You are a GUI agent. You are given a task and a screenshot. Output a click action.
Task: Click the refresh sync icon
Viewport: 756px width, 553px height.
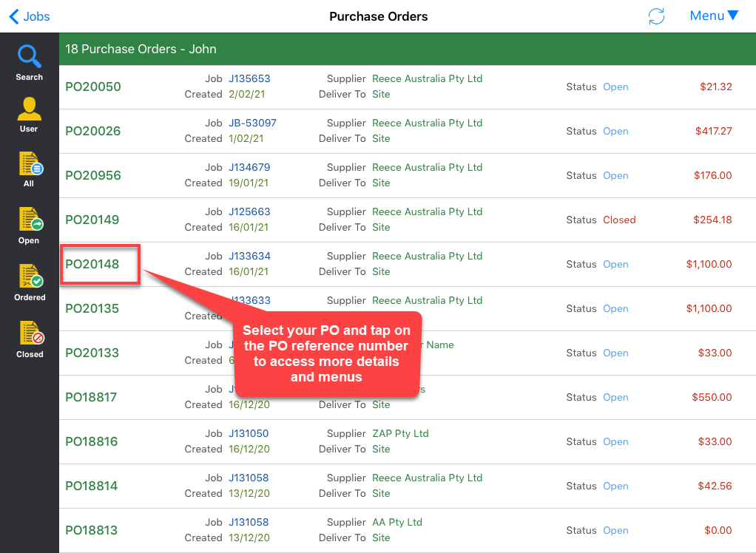(655, 16)
